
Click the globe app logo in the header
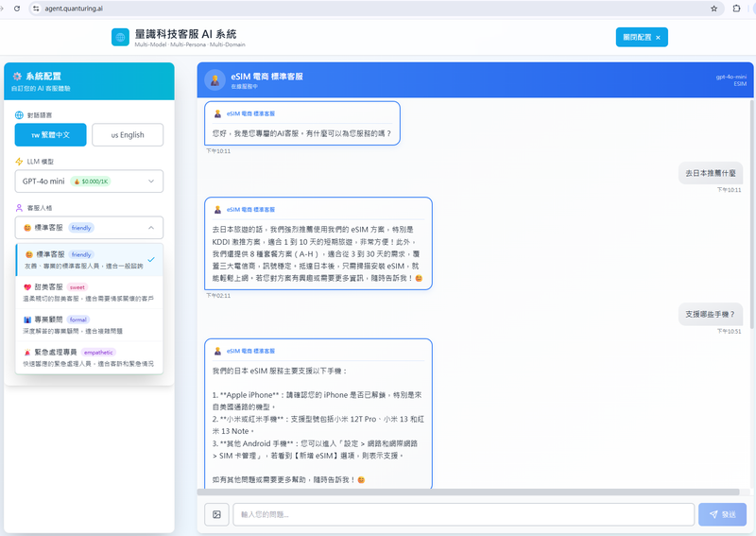click(x=120, y=37)
